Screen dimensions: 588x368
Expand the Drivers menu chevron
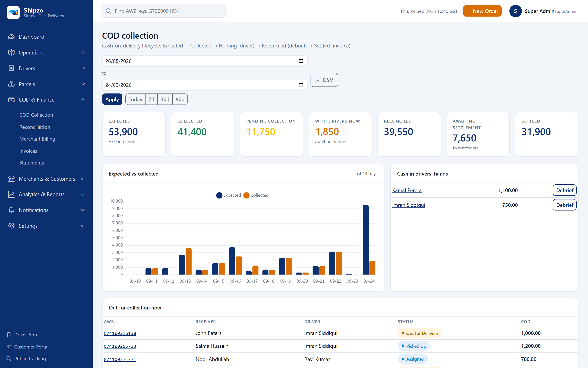point(83,68)
